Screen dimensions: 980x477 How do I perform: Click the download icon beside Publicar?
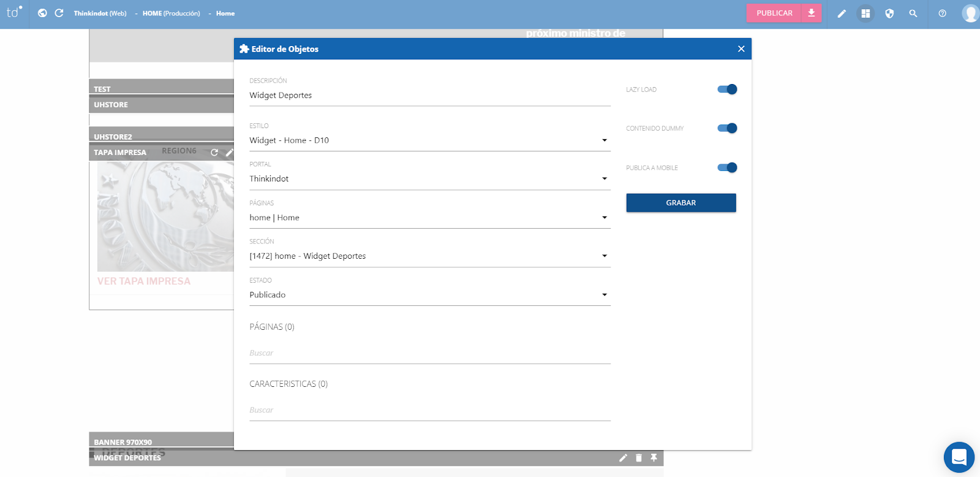coord(811,13)
